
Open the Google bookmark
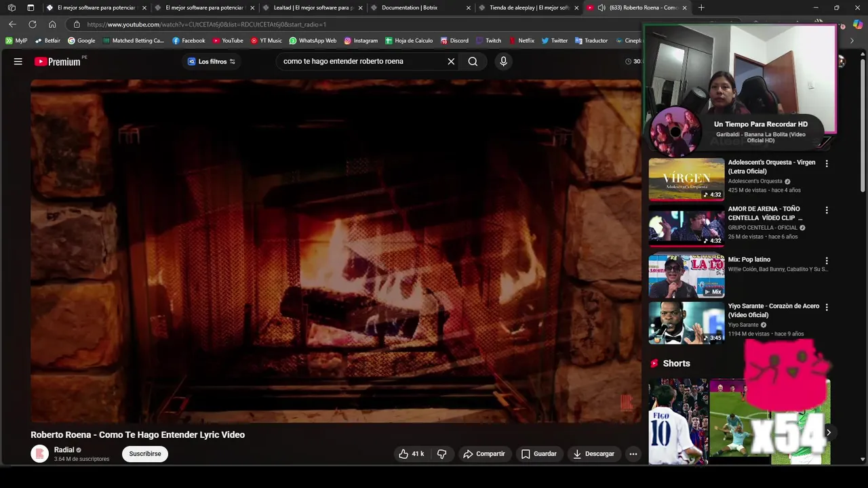81,41
